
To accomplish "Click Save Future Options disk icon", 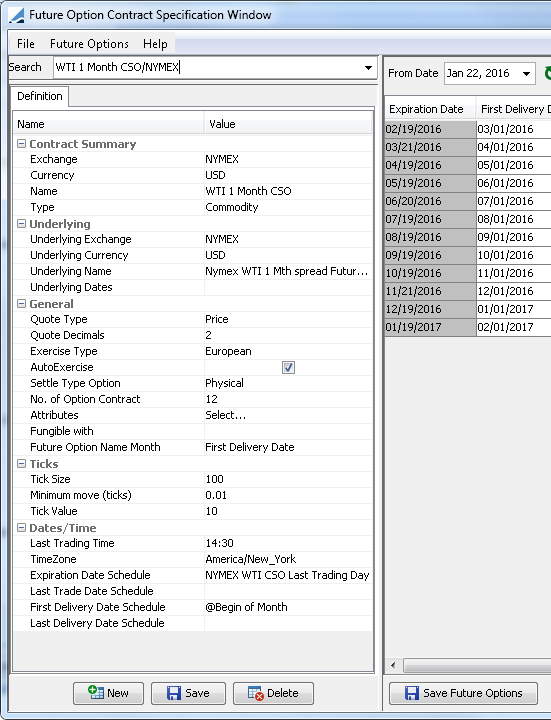I will tap(411, 693).
